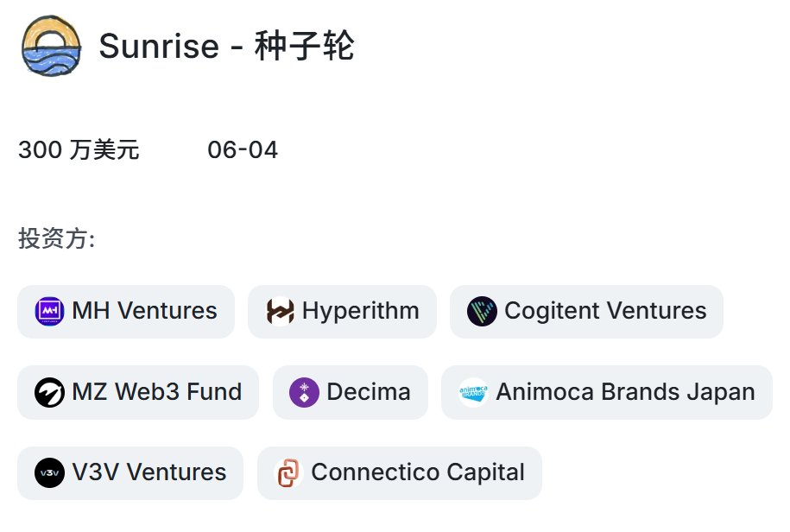
Task: Open the MH Ventures investor name
Action: pyautogui.click(x=144, y=310)
